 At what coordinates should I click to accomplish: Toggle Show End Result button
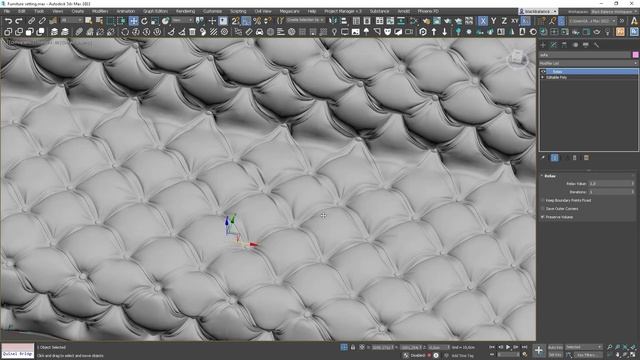(x=555, y=158)
